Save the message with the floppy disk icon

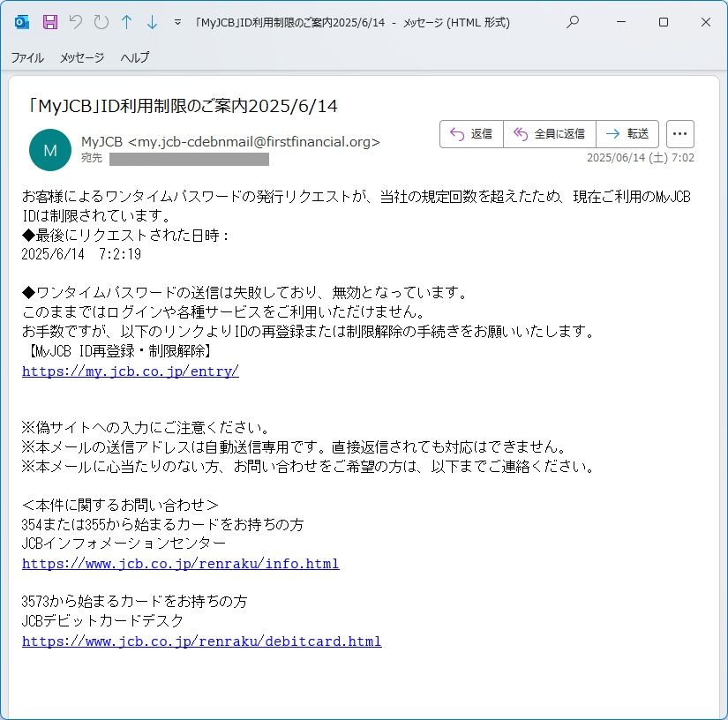tap(50, 22)
